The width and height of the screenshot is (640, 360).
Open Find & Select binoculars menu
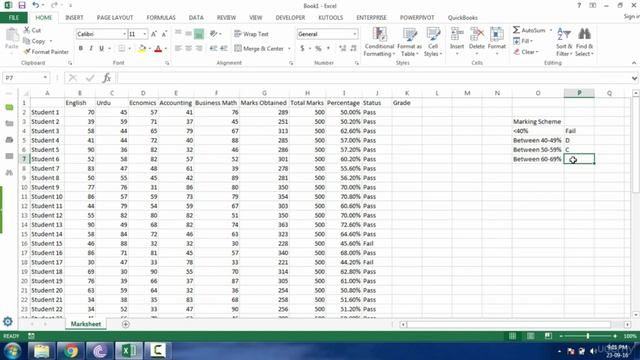click(584, 42)
